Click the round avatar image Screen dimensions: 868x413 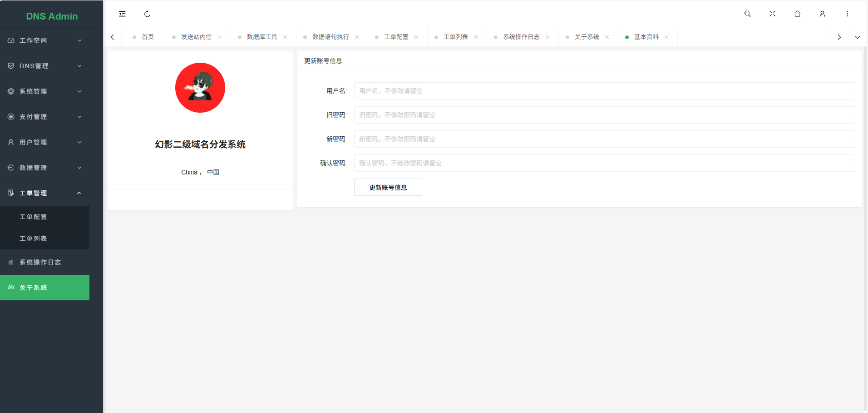tap(200, 88)
